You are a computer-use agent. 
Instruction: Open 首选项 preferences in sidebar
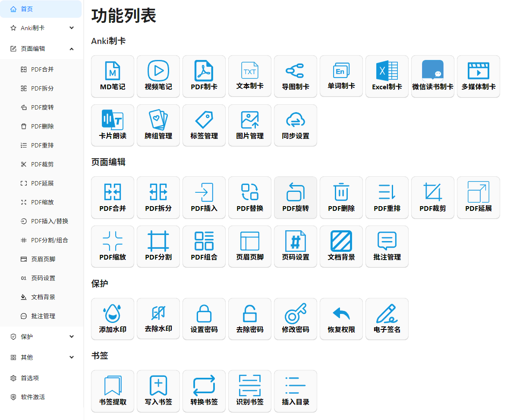pyautogui.click(x=30, y=378)
